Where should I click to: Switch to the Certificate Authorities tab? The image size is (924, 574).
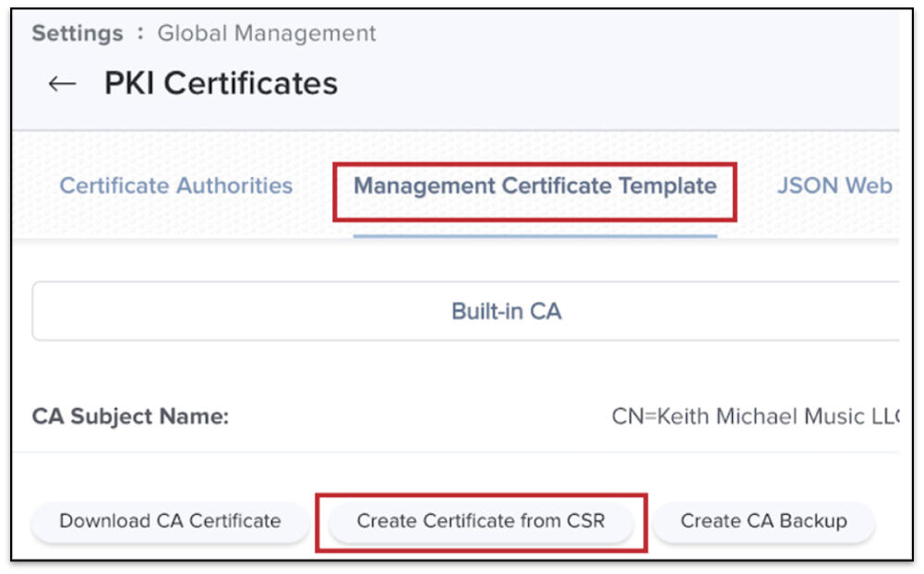point(175,185)
